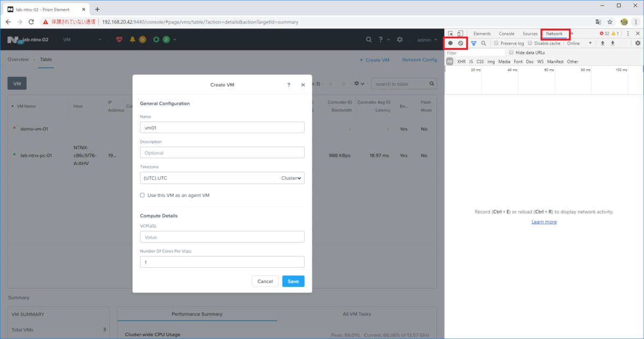Viewport: 644px width, 339px height.
Task: Click Save in Create VM dialog
Action: [x=293, y=281]
